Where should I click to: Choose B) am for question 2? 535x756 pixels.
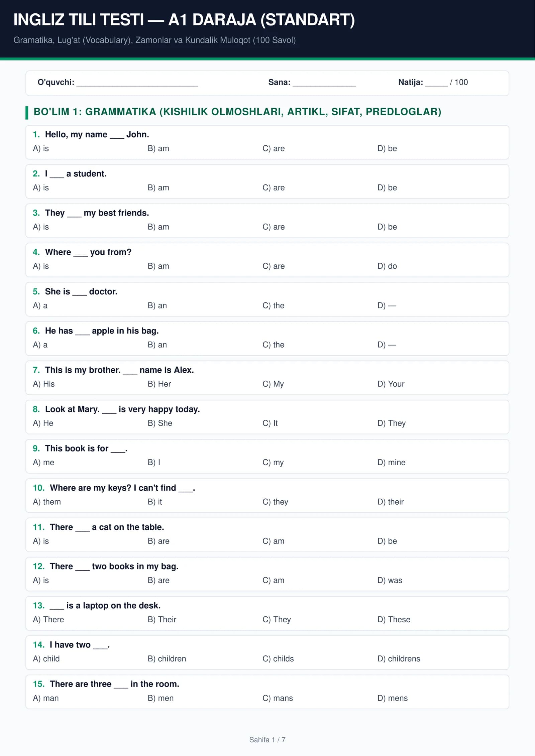point(158,187)
